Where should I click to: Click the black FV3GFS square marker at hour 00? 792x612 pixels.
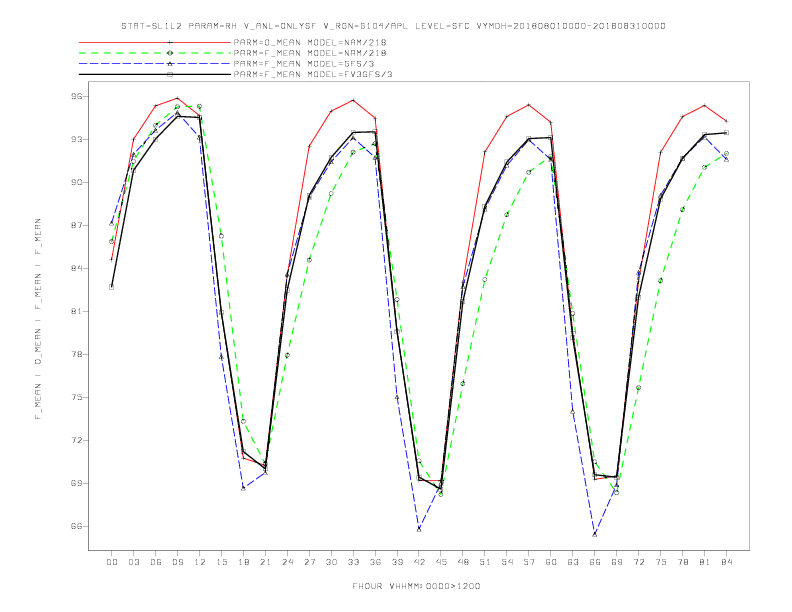coord(112,287)
